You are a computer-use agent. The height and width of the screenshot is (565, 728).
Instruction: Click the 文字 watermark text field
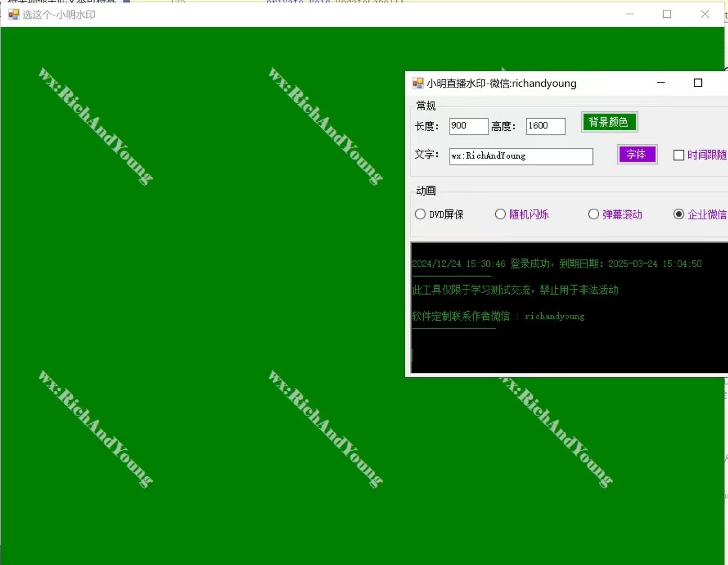(x=521, y=156)
